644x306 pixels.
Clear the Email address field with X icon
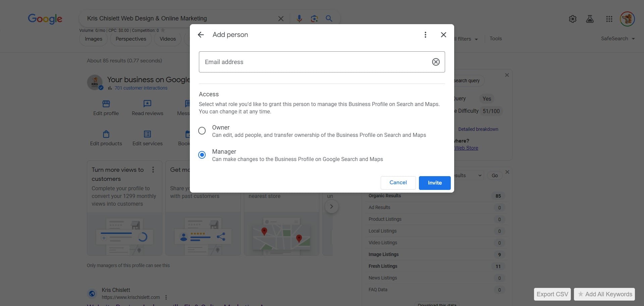[x=436, y=62]
